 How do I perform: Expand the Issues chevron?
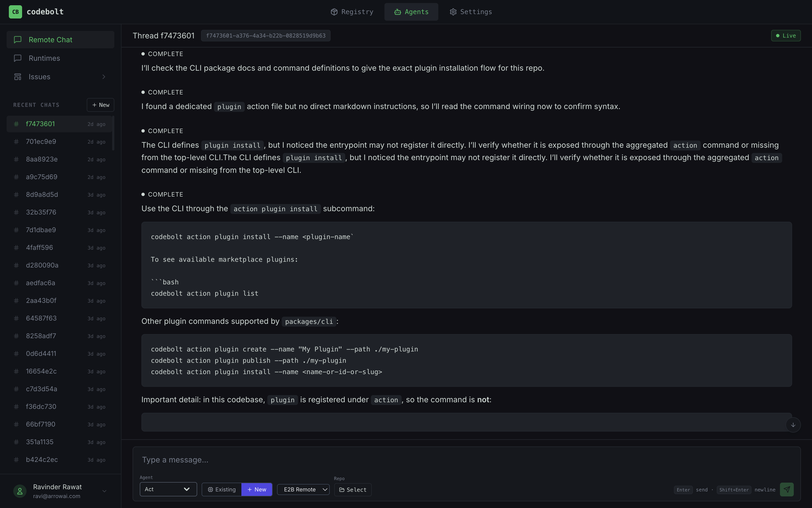click(x=104, y=76)
